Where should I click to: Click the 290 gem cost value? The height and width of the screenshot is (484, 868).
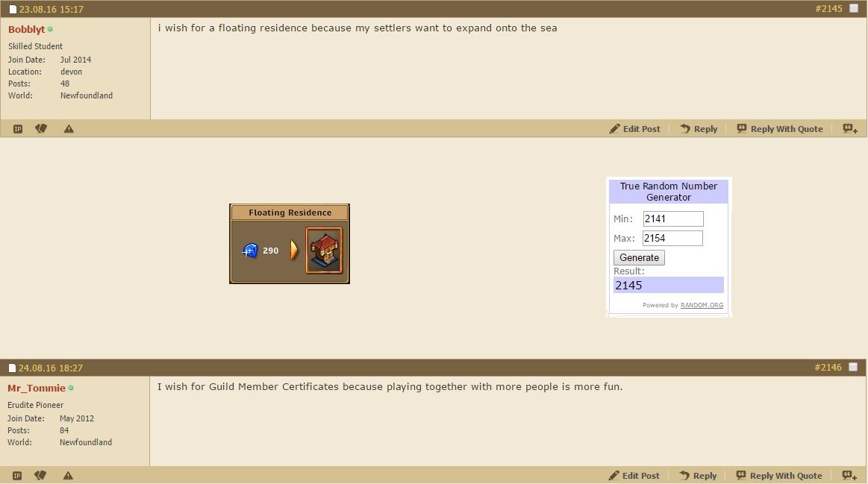click(x=271, y=251)
